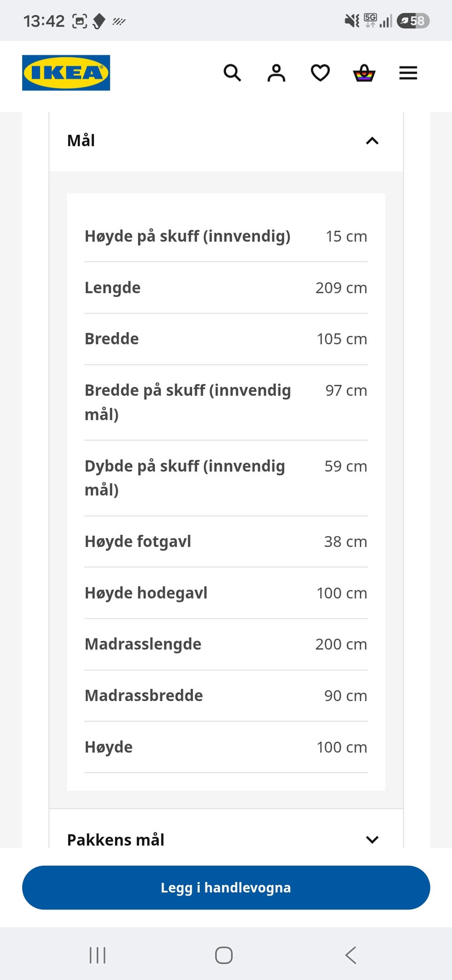Collapse the Mål section chevron
452x980 pixels.
pos(372,140)
